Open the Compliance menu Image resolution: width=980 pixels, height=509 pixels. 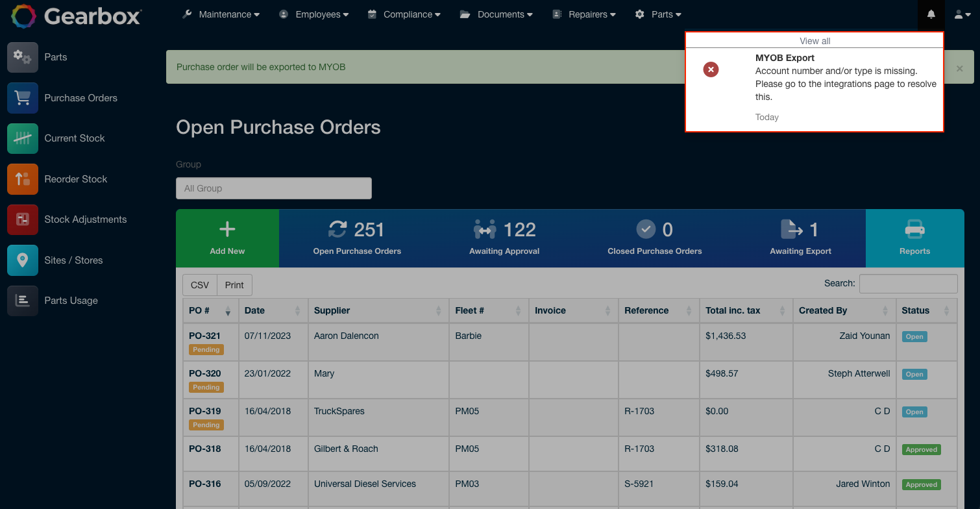[x=404, y=14]
